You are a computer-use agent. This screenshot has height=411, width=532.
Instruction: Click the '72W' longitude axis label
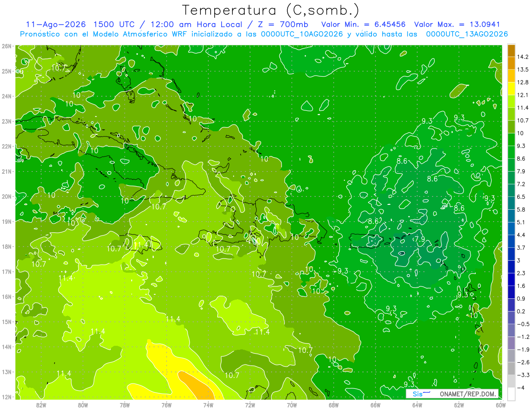click(250, 405)
